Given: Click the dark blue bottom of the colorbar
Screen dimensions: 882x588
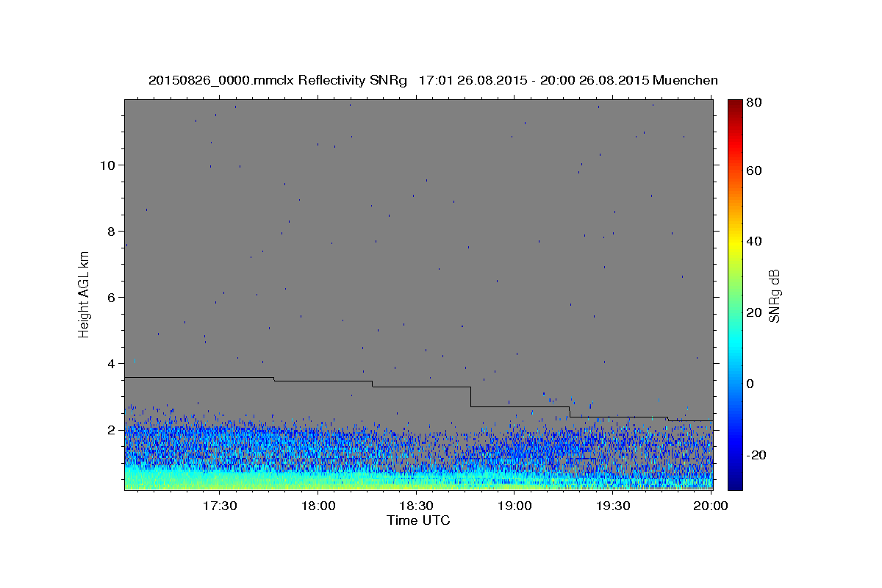Looking at the screenshot, I should [x=735, y=483].
